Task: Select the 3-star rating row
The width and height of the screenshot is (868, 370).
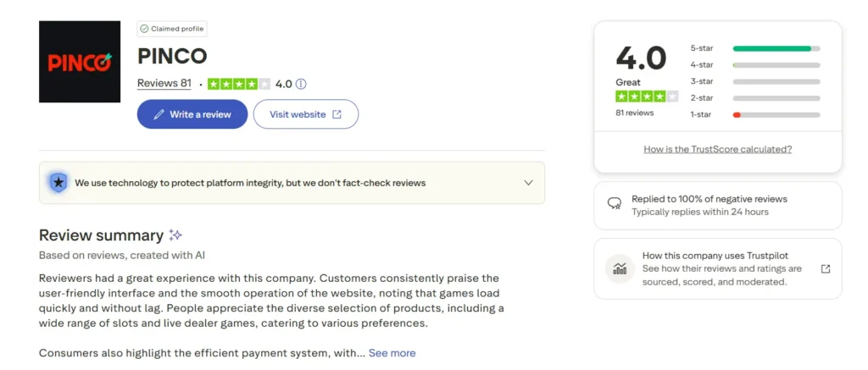Action: (x=754, y=81)
